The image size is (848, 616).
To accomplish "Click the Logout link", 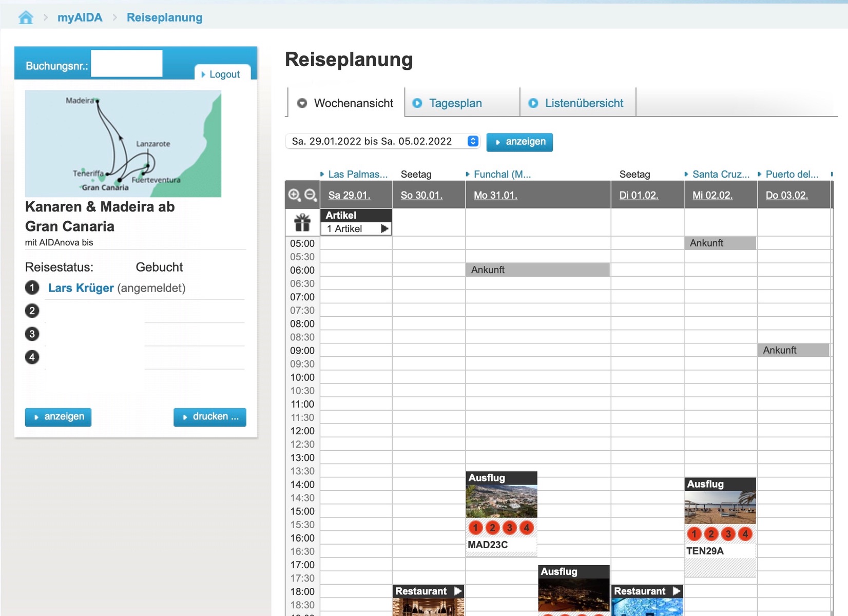I will click(x=224, y=74).
